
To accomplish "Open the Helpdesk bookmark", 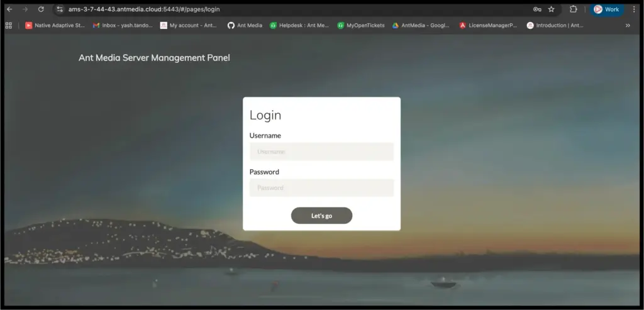I will pos(299,25).
